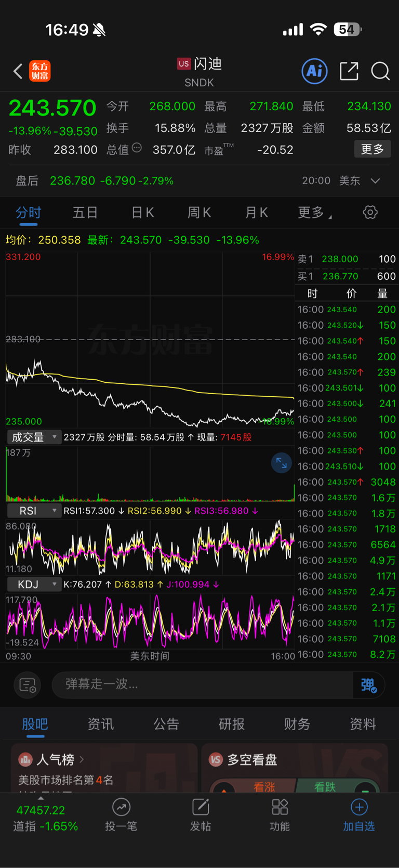Open the 资料 profile tab
This screenshot has height=868, width=399.
coord(363,724)
